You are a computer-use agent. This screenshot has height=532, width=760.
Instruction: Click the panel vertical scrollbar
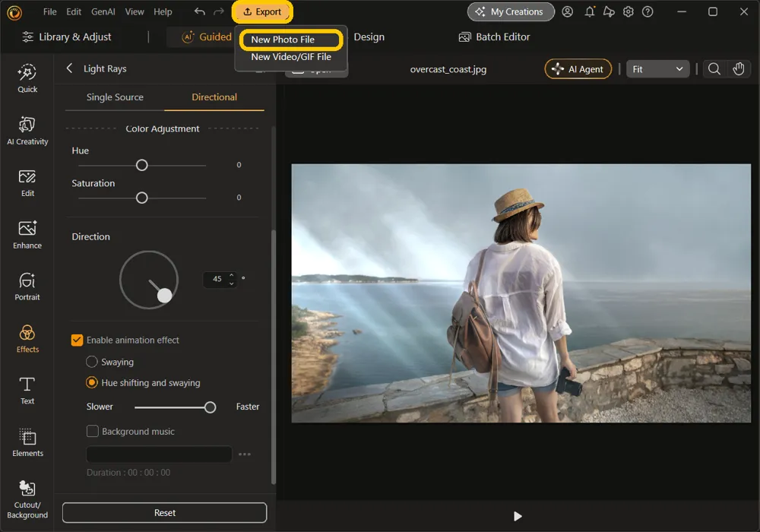[274, 356]
